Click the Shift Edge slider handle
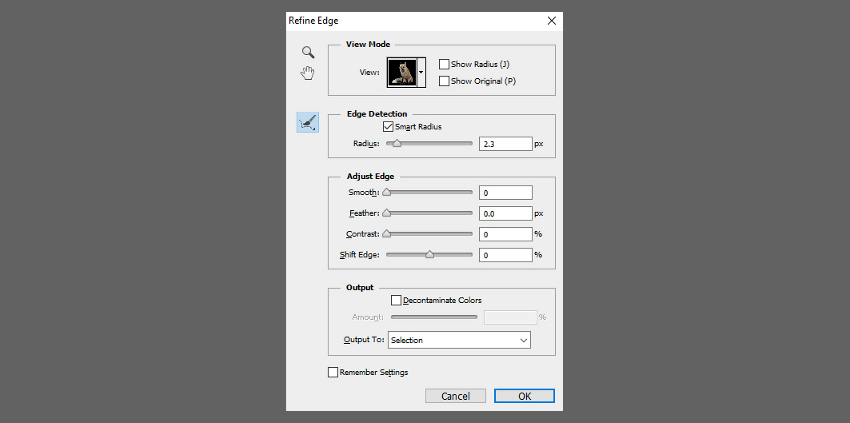This screenshot has width=850, height=423. pos(429,254)
